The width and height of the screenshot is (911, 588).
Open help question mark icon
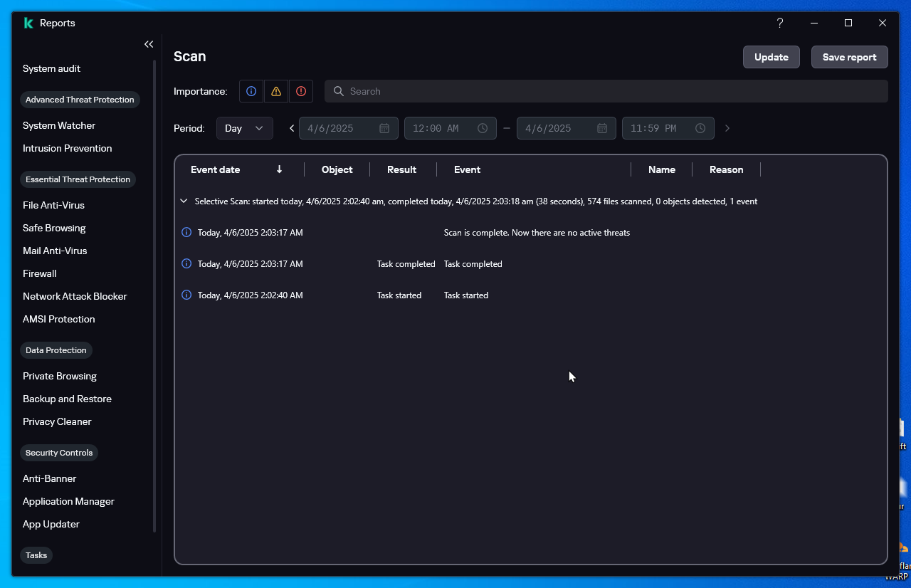click(780, 23)
